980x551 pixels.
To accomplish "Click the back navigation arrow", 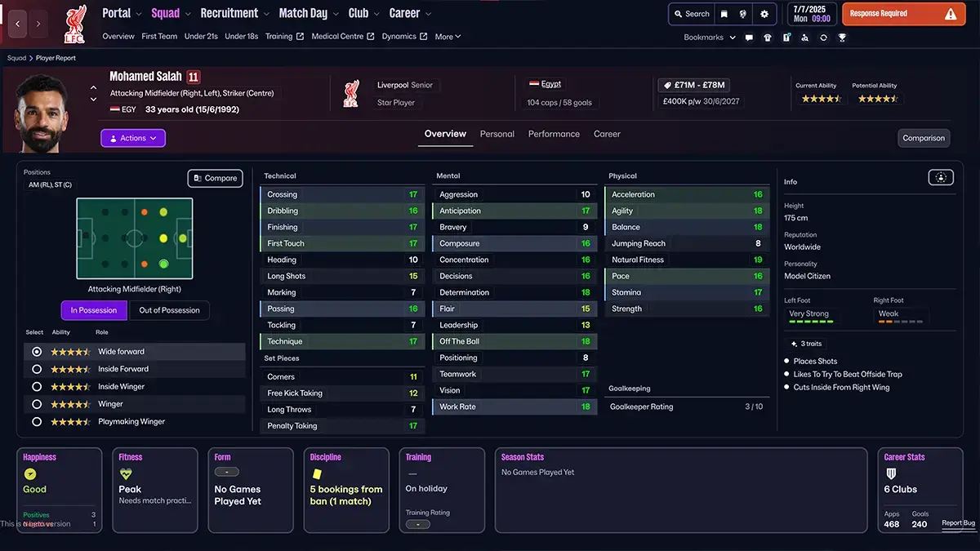I will tap(18, 24).
